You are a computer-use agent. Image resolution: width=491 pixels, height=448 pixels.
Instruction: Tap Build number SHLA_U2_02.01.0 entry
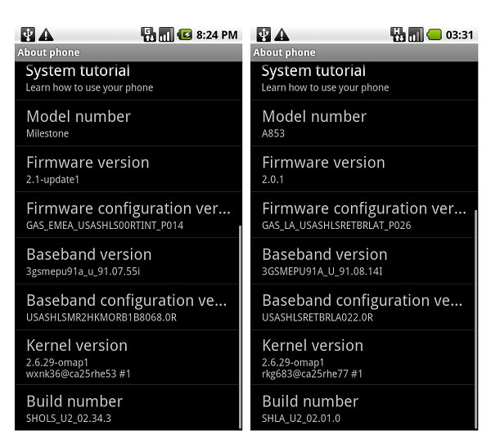click(363, 409)
